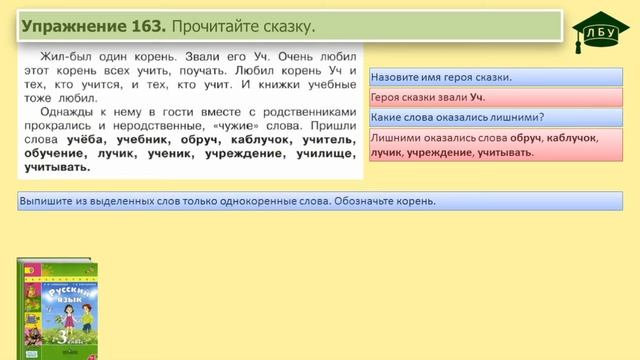Click the ЛБУ graduation cap logo
Viewport: 640px width, 360px height.
coord(600,32)
